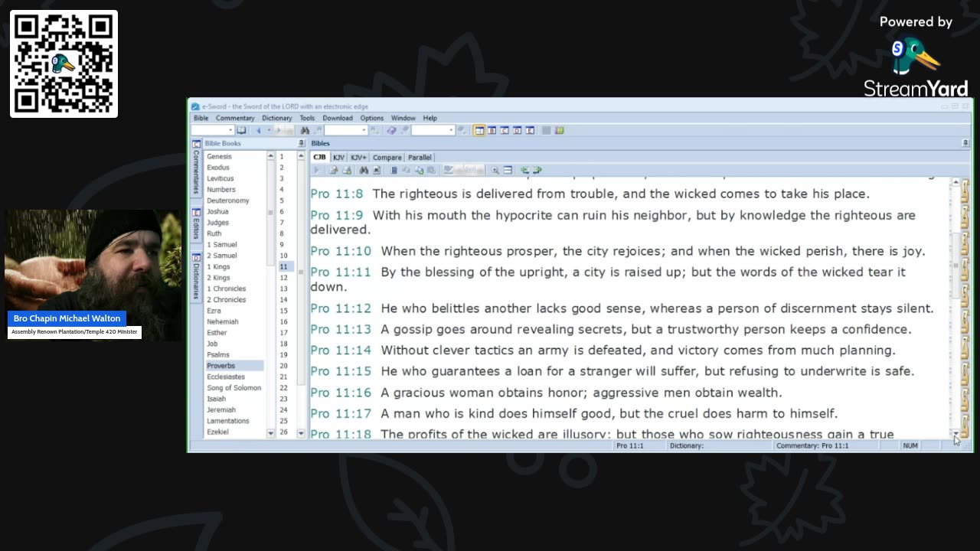Open the Dictionary menu
Viewport: 980px width, 551px height.
tap(277, 118)
